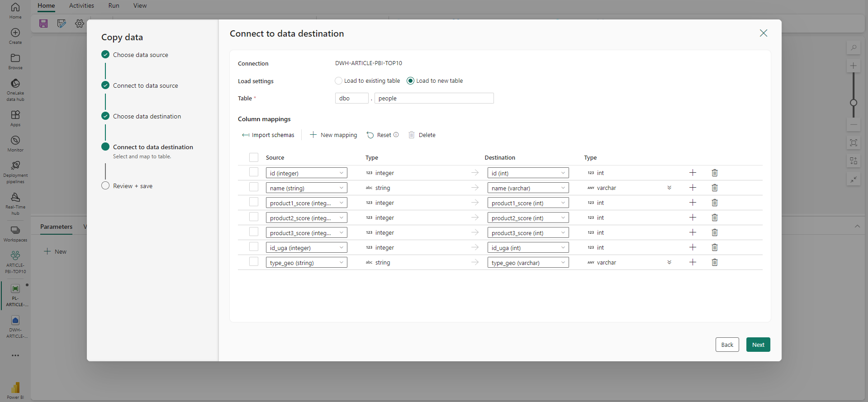Click Import schemas
868x402 pixels.
tap(268, 135)
